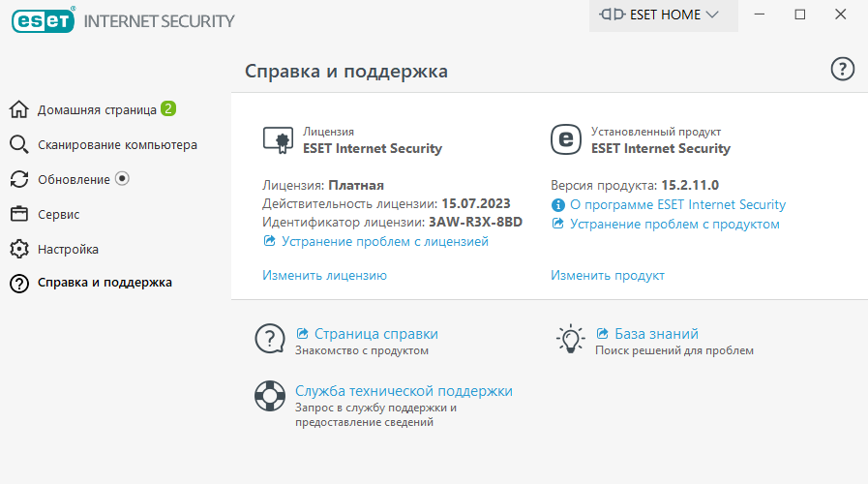
Task: Click Изменить продукт link
Action: pos(608,275)
